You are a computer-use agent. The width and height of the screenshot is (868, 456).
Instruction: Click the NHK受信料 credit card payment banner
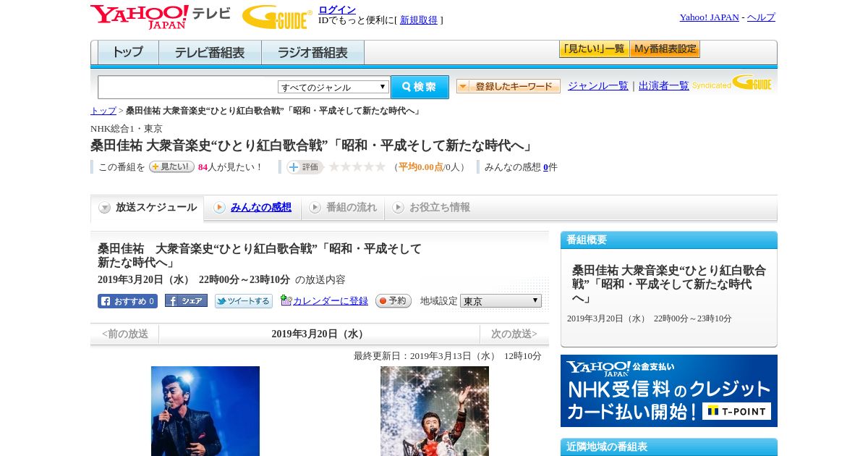click(669, 391)
